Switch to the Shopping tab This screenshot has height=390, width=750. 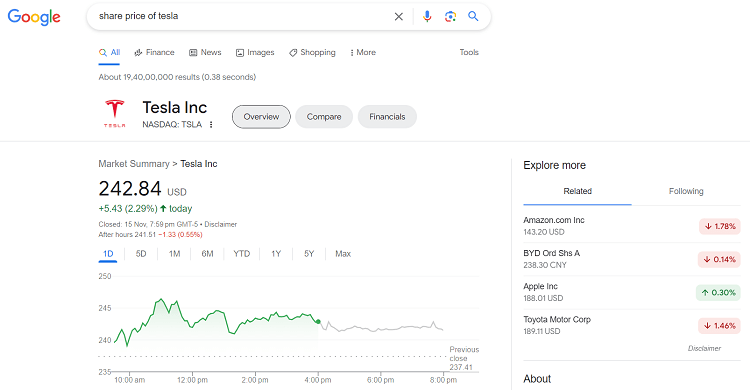coord(312,53)
